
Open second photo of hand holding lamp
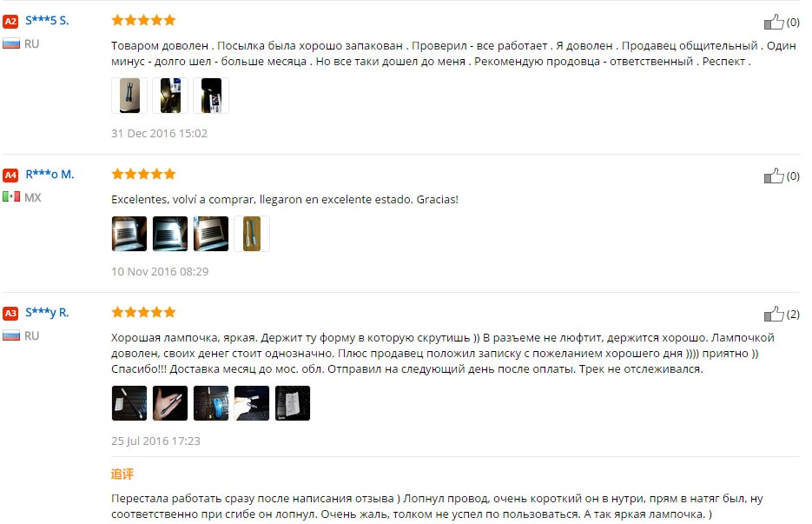pos(170,402)
